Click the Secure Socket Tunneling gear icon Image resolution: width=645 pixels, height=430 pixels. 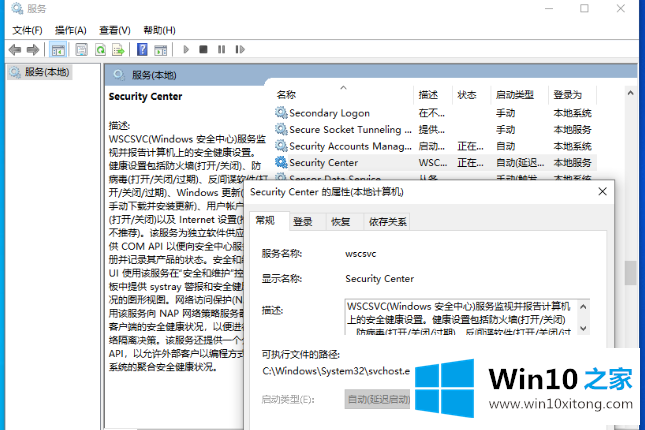[281, 129]
